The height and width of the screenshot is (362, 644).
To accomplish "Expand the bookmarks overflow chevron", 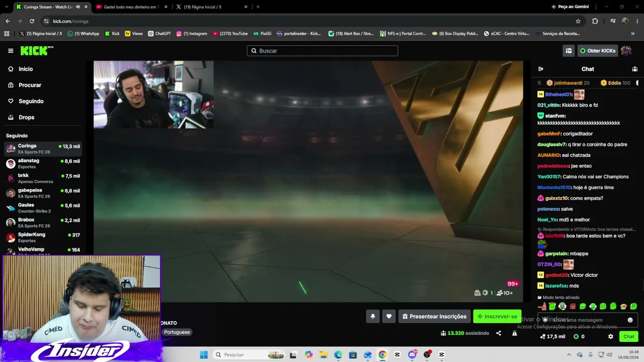I will pyautogui.click(x=632, y=34).
